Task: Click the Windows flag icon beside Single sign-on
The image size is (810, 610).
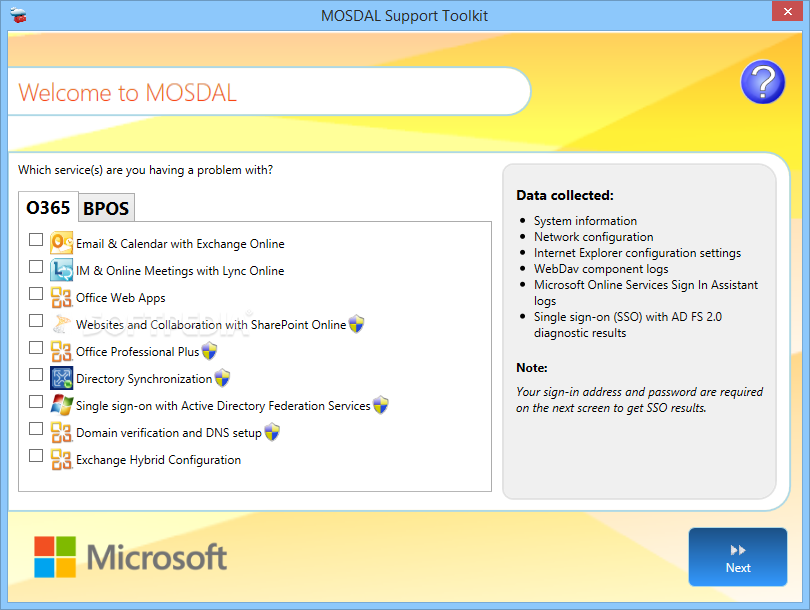Action: coord(61,405)
